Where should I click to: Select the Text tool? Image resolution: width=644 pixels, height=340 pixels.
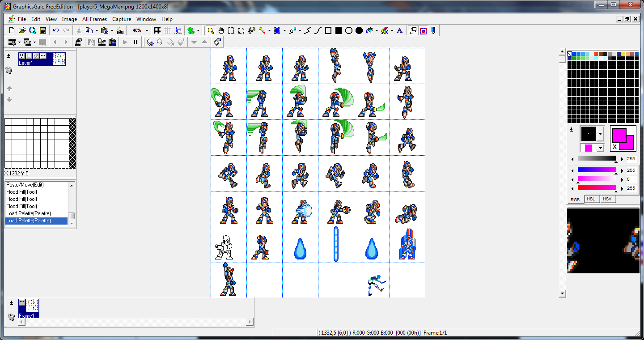pyautogui.click(x=400, y=30)
